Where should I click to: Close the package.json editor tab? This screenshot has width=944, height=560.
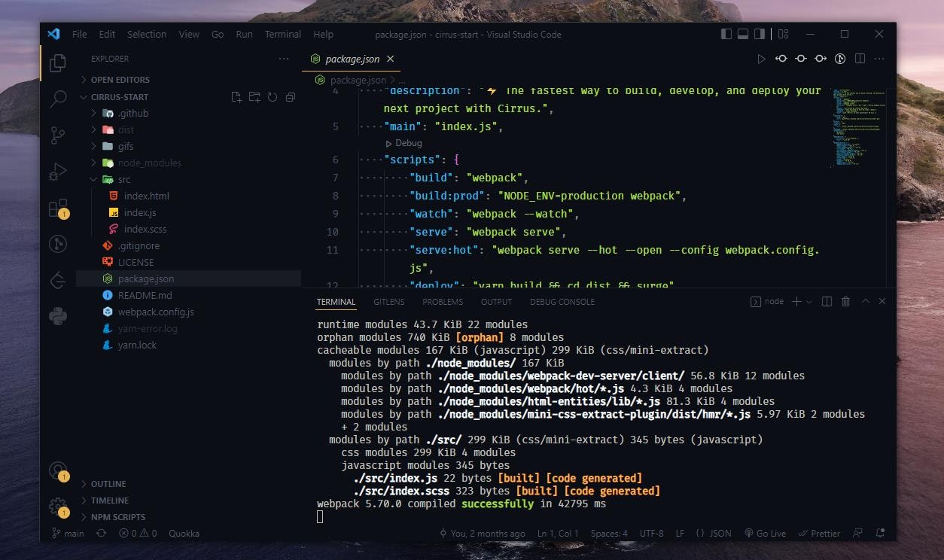pos(391,59)
